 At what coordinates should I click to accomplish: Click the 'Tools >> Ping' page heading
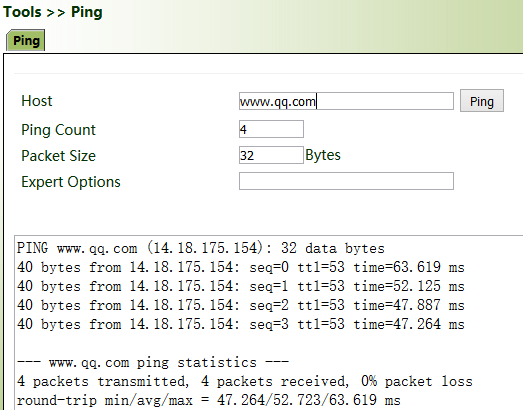(53, 12)
